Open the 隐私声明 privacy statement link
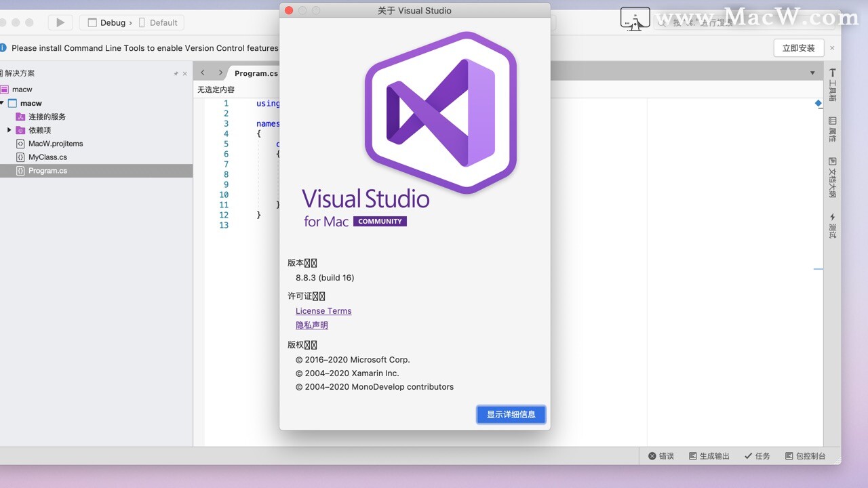Screen dimensions: 868x488 [x=311, y=325]
